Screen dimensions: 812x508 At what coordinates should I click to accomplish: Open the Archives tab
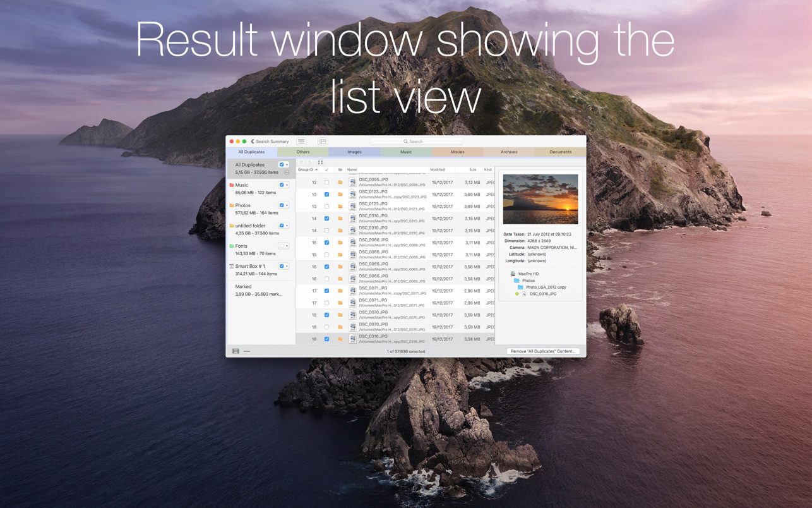509,152
